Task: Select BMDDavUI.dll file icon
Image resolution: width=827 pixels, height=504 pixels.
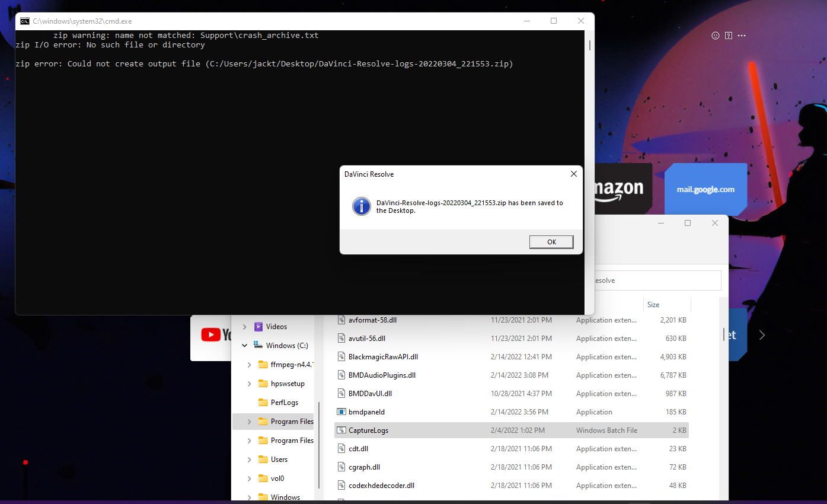Action: tap(341, 393)
